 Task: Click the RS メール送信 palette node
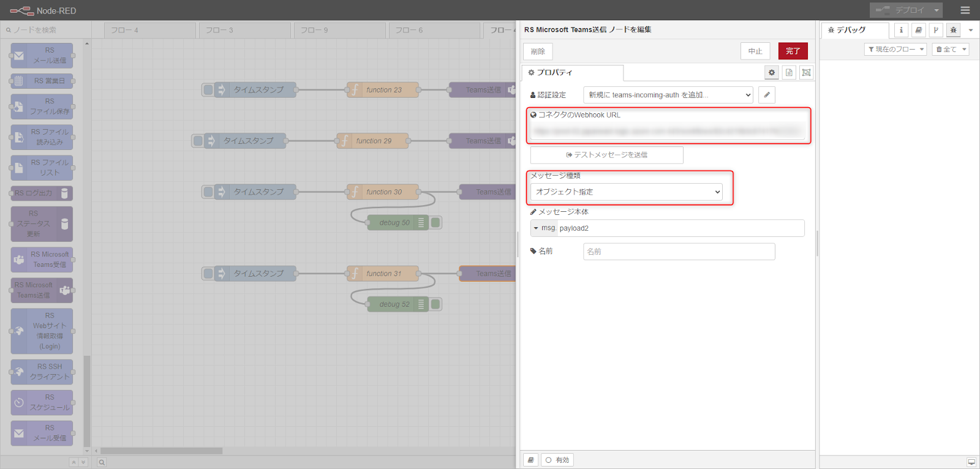[x=42, y=55]
